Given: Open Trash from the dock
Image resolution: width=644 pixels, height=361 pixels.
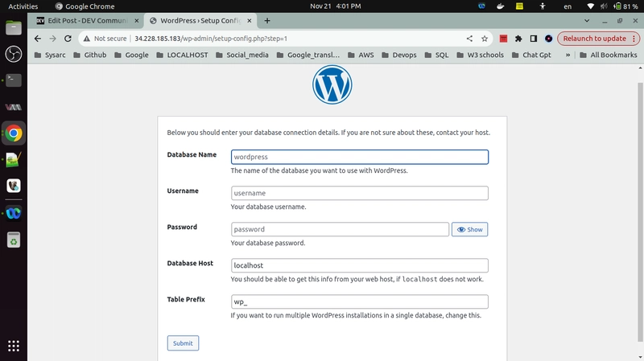Looking at the screenshot, I should coord(14,240).
